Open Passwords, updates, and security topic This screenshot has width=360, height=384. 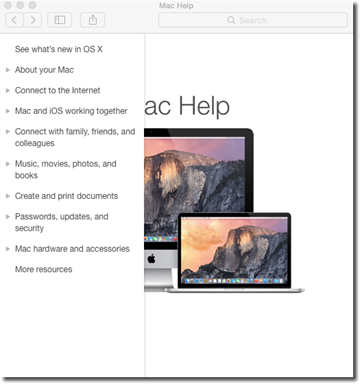pyautogui.click(x=62, y=222)
